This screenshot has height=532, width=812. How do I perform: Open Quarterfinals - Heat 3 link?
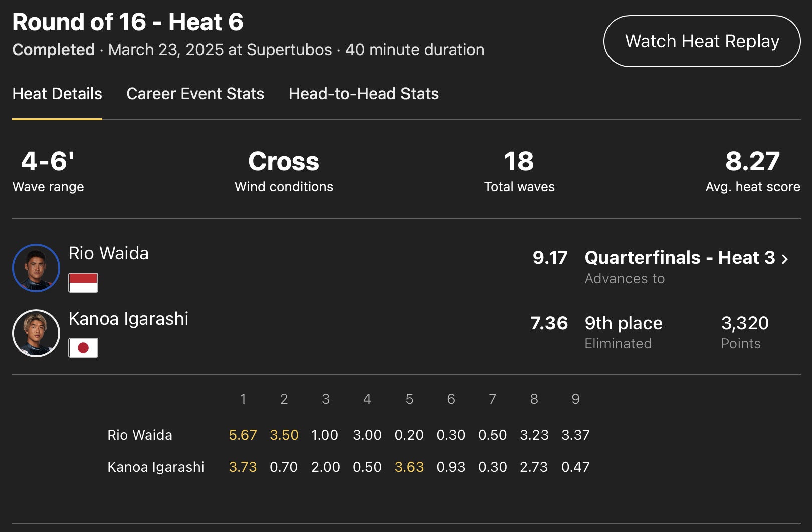pyautogui.click(x=680, y=258)
